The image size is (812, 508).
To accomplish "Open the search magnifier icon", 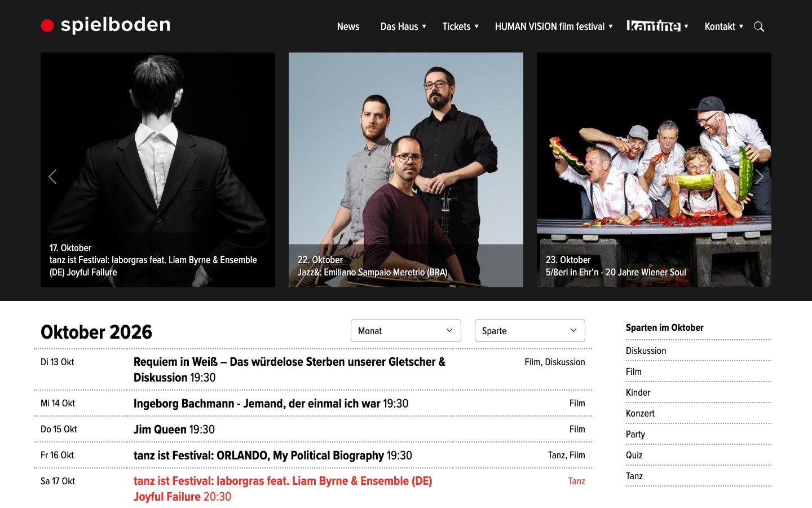I will [x=759, y=27].
